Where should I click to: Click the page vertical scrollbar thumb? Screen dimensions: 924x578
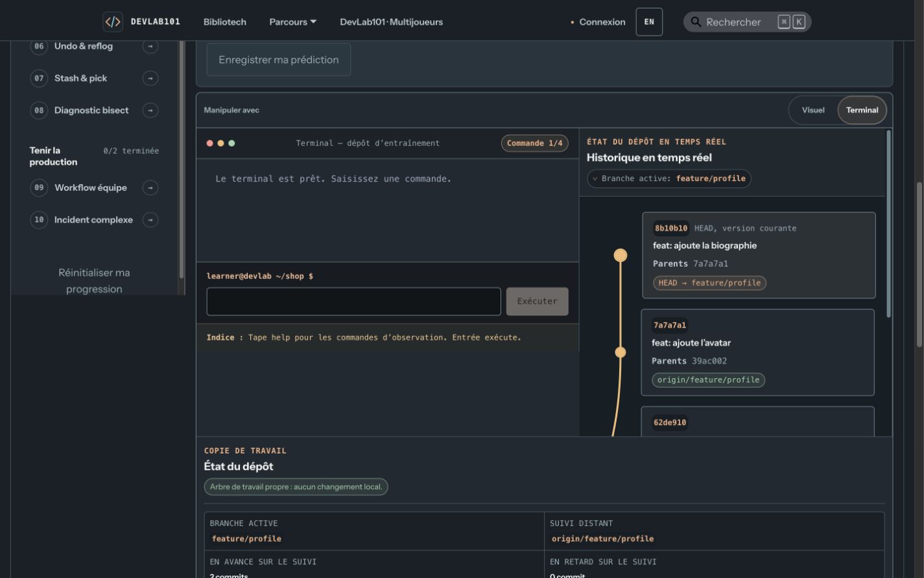tap(919, 265)
